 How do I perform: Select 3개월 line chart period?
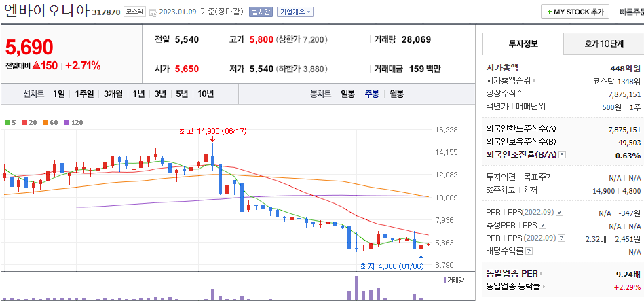(113, 94)
